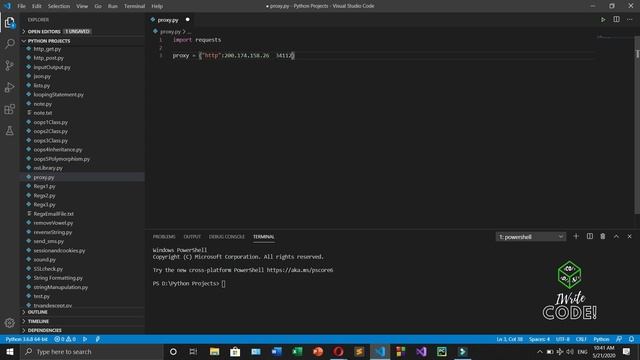Open the Search view in activity bar
This screenshot has width=640, height=360.
tap(9, 44)
